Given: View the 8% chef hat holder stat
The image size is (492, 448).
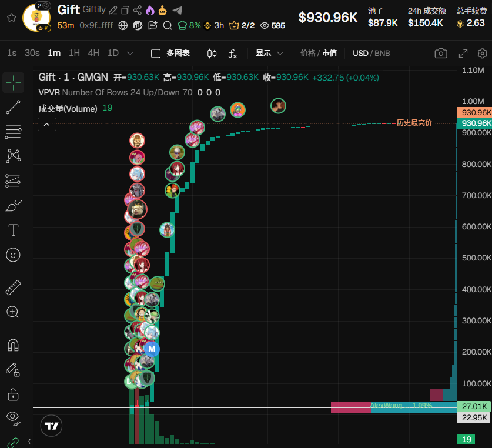Looking at the screenshot, I should (x=189, y=25).
